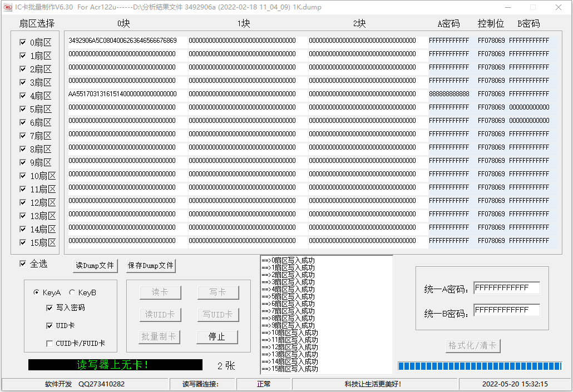
Task: Toggle the 写入密码 checkbox
Action: point(50,307)
